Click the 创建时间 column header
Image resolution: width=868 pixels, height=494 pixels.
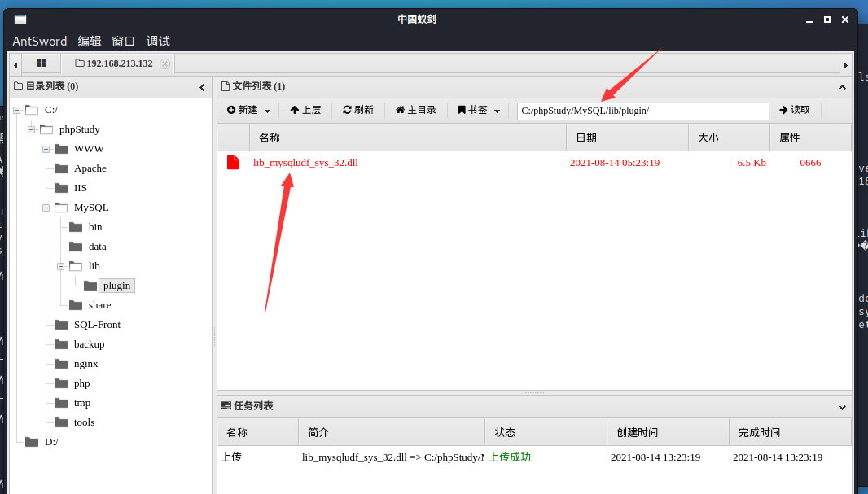click(669, 432)
